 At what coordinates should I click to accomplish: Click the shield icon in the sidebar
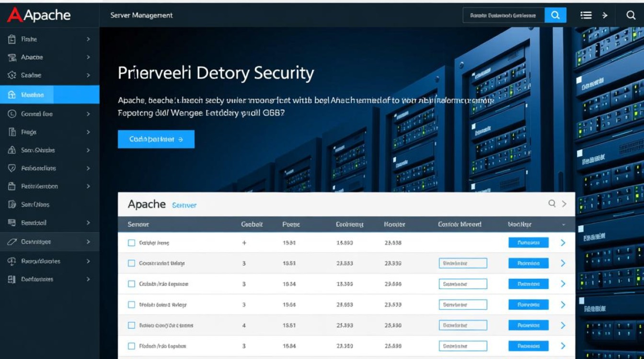coord(12,168)
